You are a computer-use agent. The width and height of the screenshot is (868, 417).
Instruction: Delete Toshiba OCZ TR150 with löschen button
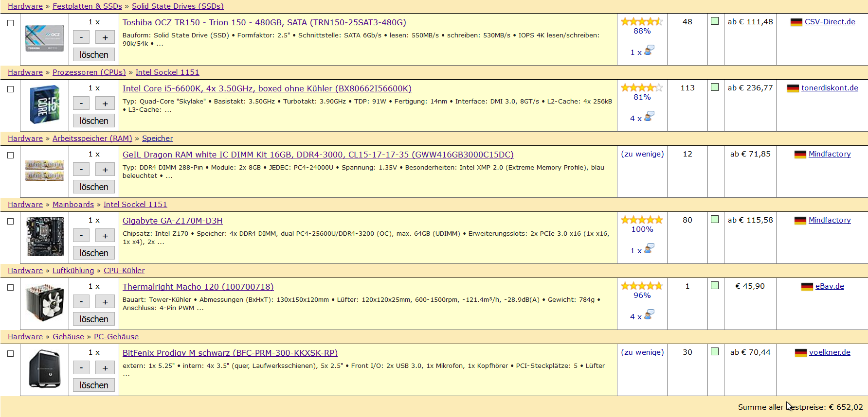pyautogui.click(x=94, y=54)
